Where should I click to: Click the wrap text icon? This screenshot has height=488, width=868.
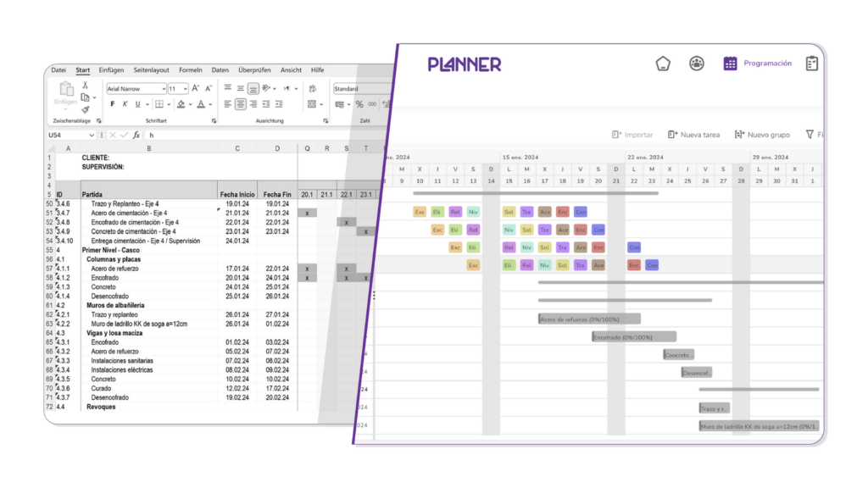(313, 88)
